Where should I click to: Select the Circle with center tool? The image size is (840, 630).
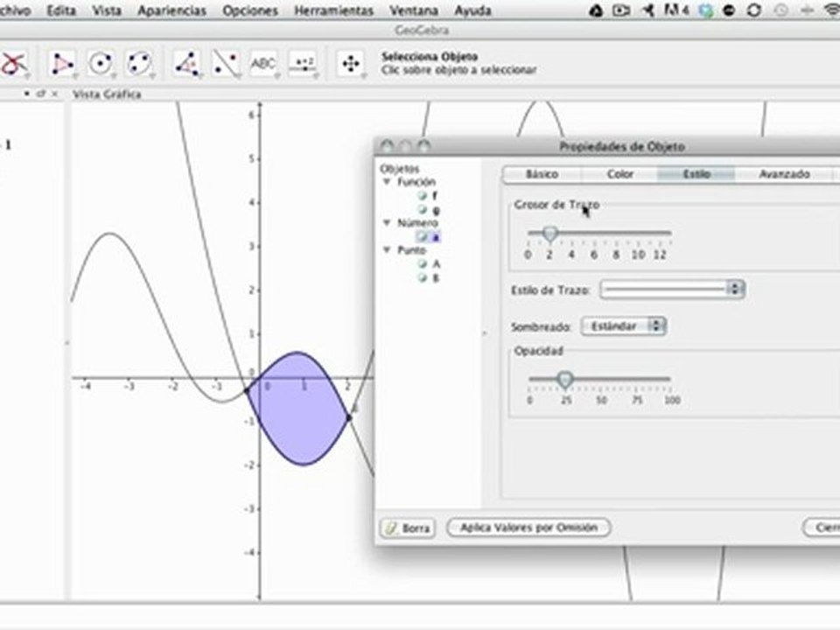100,64
